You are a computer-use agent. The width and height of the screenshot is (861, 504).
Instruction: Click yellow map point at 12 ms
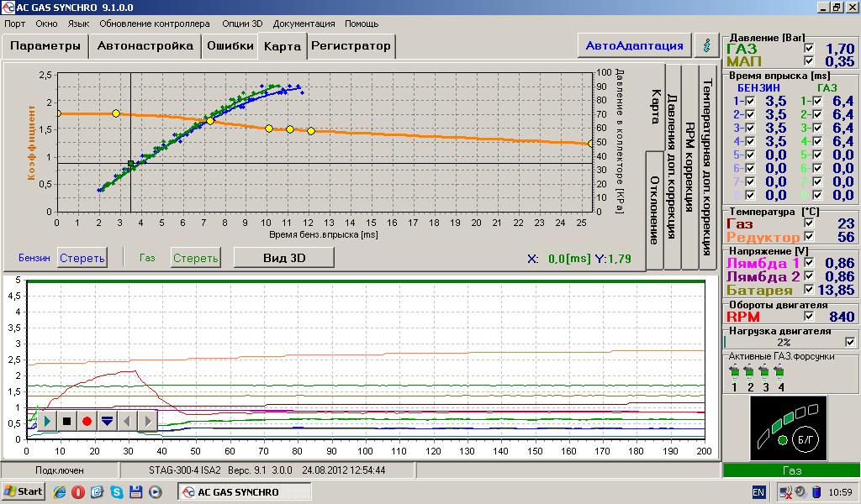coord(311,131)
